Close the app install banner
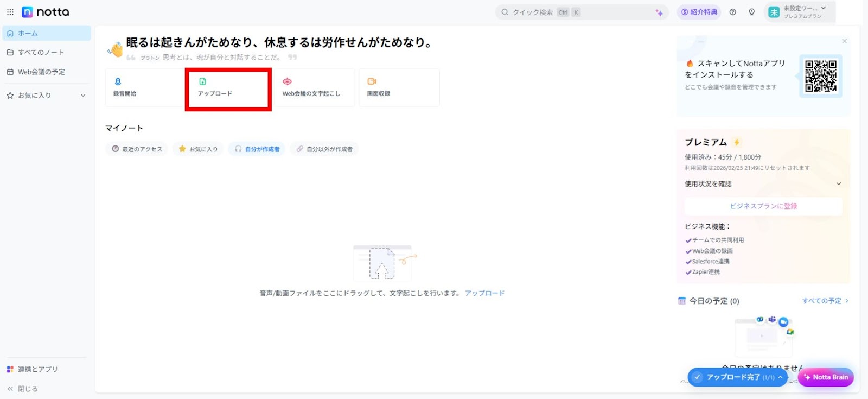Image resolution: width=868 pixels, height=399 pixels. point(844,41)
